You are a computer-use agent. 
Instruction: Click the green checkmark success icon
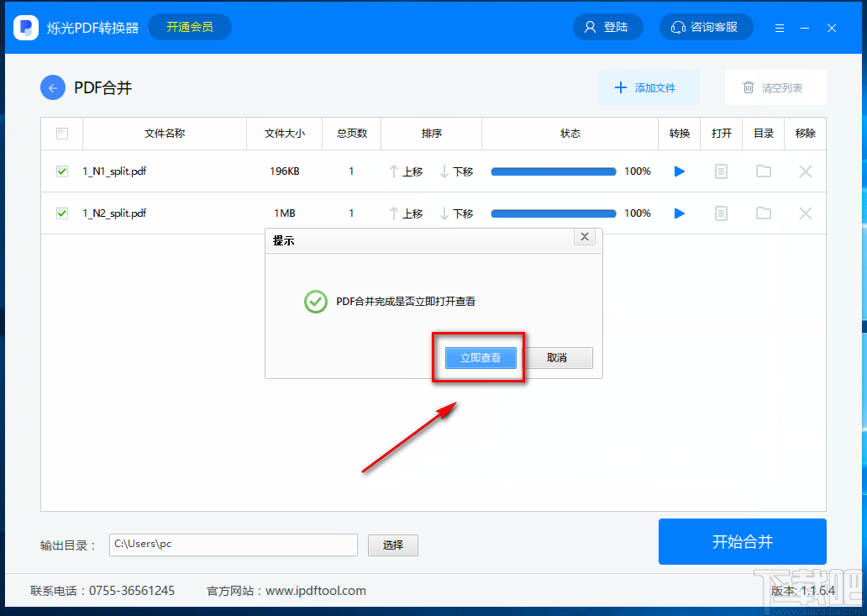[x=316, y=302]
